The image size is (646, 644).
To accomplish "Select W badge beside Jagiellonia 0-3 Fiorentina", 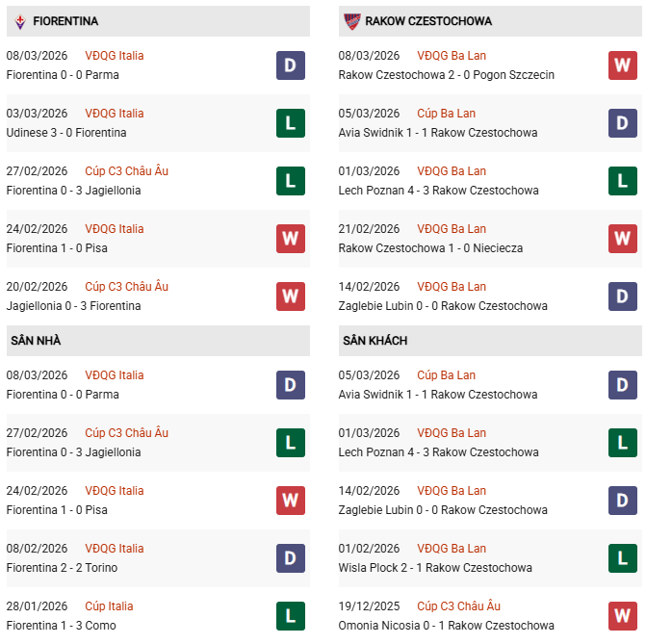I will point(291,296).
